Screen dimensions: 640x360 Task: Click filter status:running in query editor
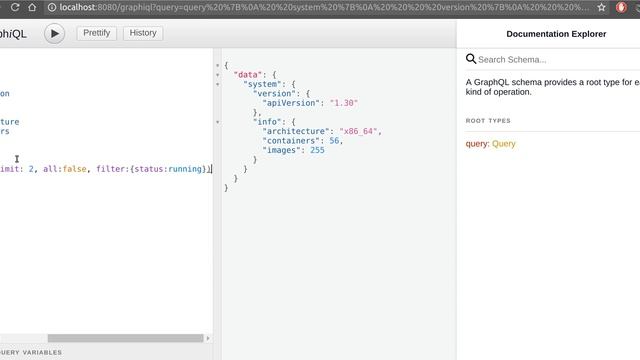point(153,169)
